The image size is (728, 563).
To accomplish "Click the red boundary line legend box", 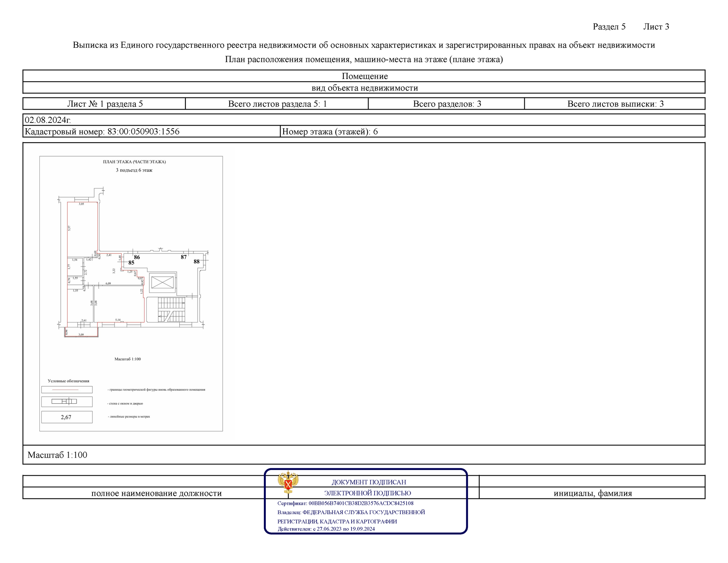I will click(67, 390).
